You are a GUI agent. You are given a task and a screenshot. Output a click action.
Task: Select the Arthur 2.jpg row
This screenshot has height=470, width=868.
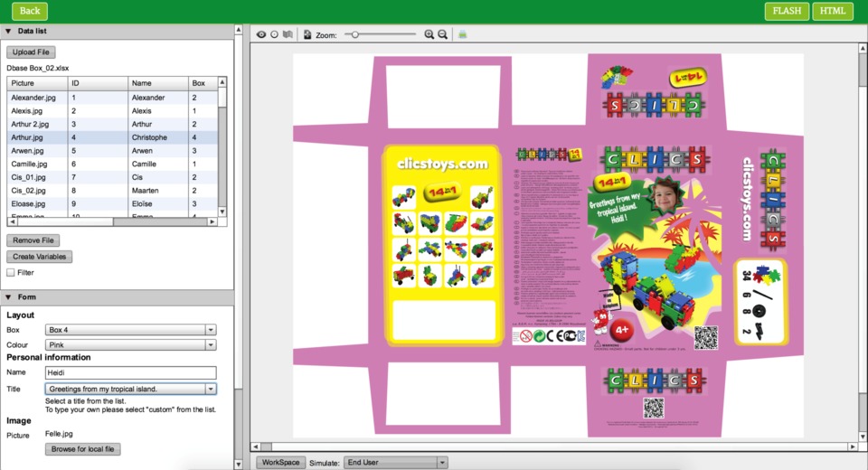[x=112, y=124]
